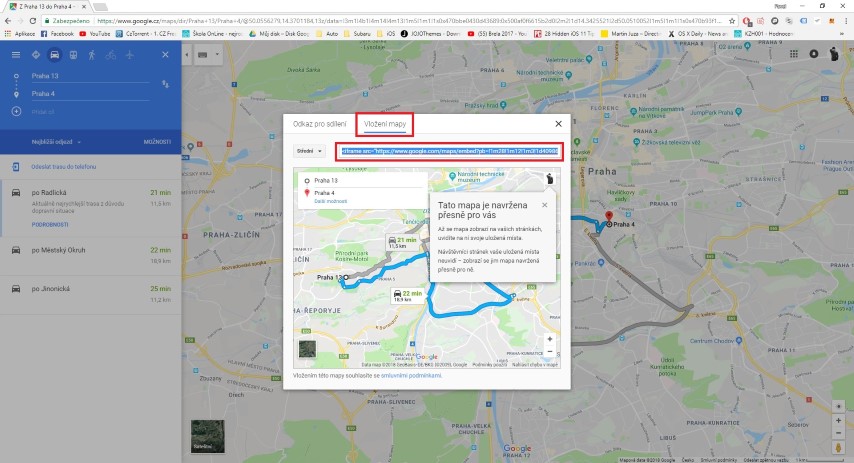Open Facebook bookmark
Screen dimensions: 854x463
pos(57,34)
